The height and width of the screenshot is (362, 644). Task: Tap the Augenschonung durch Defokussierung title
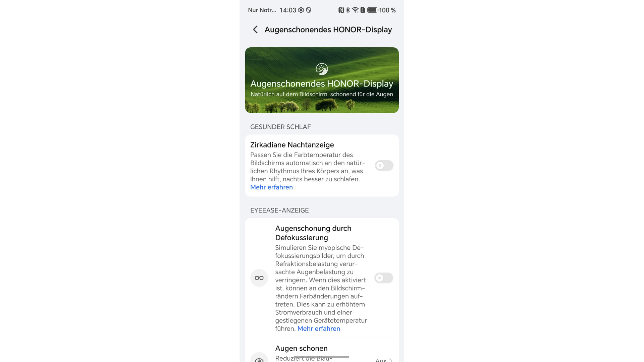(x=313, y=233)
